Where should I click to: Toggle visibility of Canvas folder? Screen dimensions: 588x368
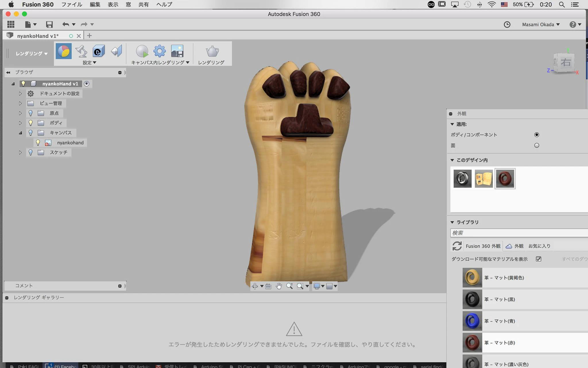pos(31,133)
